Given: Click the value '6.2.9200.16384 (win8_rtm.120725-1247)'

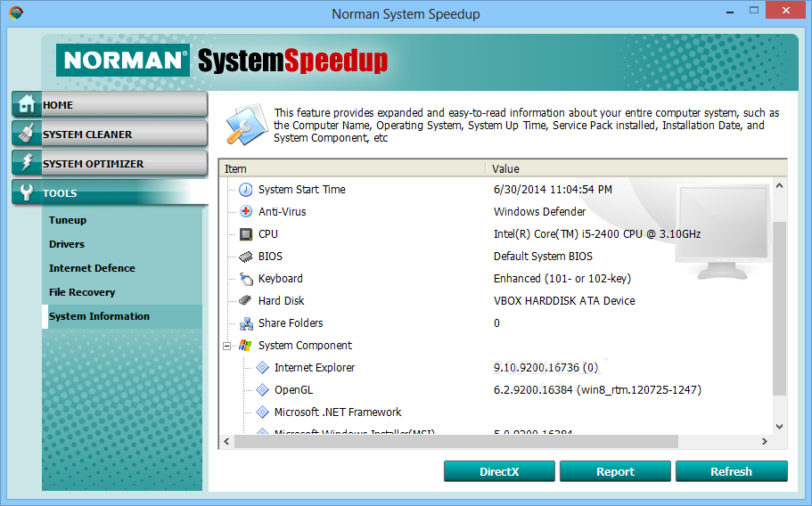Looking at the screenshot, I should pos(597,389).
